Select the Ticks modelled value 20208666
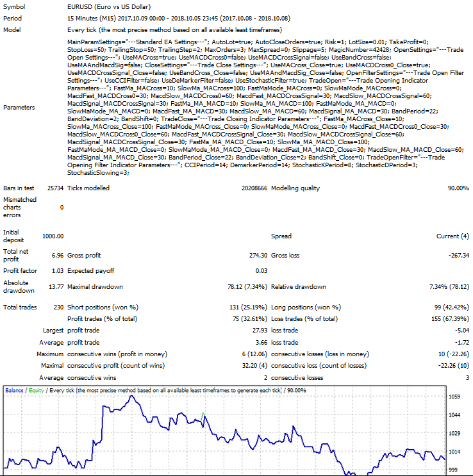Viewport: 473px width, 476px height. [254, 188]
